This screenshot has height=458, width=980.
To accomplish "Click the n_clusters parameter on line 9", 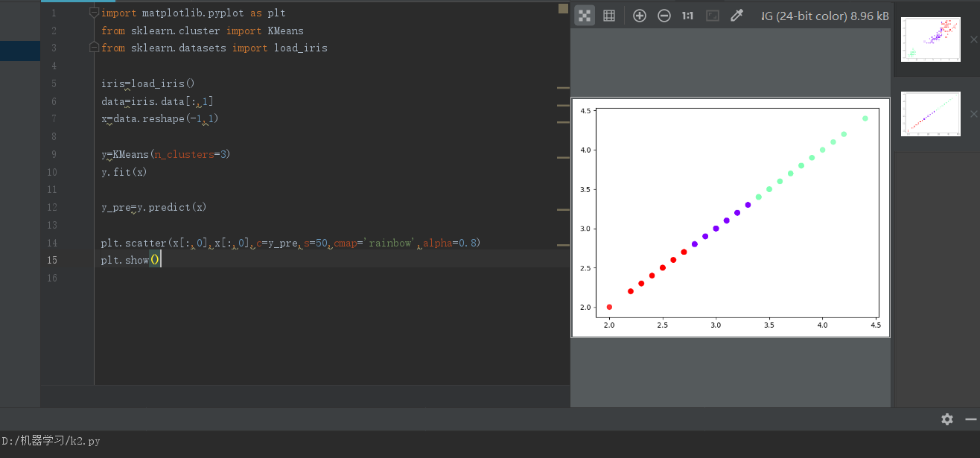I will [x=184, y=154].
